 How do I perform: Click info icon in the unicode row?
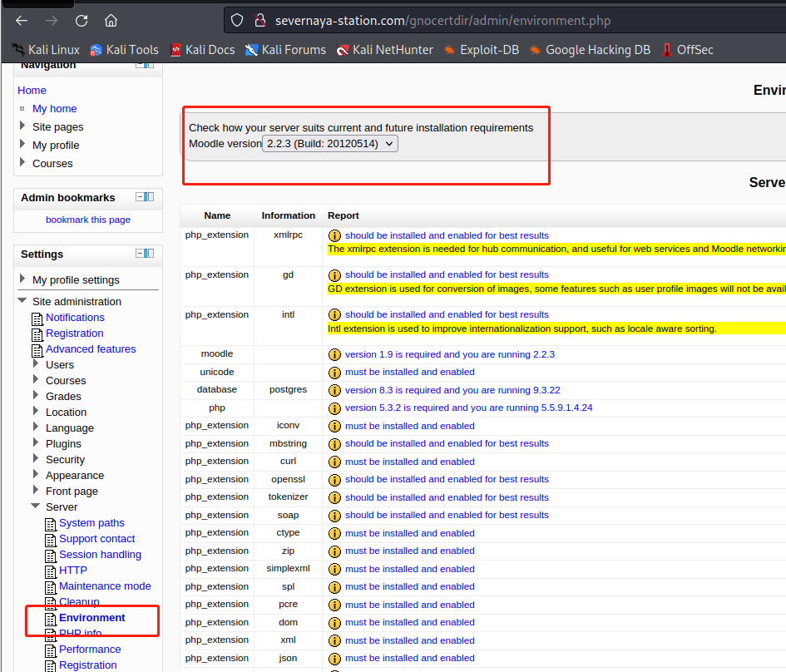(x=334, y=373)
